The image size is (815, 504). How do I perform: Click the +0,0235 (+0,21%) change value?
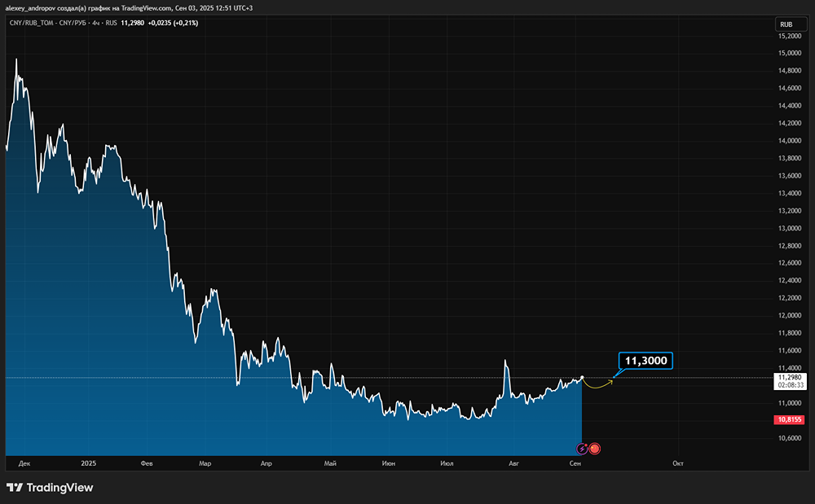(x=173, y=23)
